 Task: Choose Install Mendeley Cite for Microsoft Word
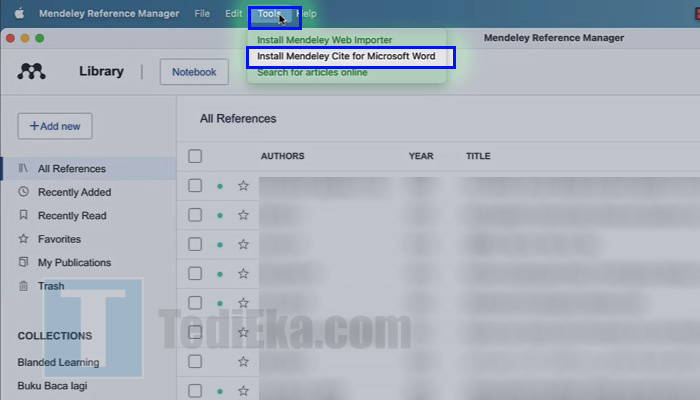coord(346,56)
